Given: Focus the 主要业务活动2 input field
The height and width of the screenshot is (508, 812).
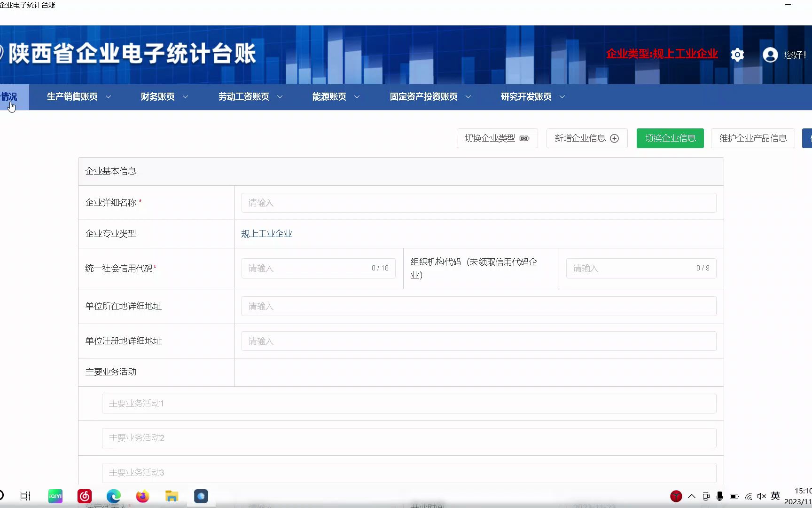Looking at the screenshot, I should click(409, 438).
